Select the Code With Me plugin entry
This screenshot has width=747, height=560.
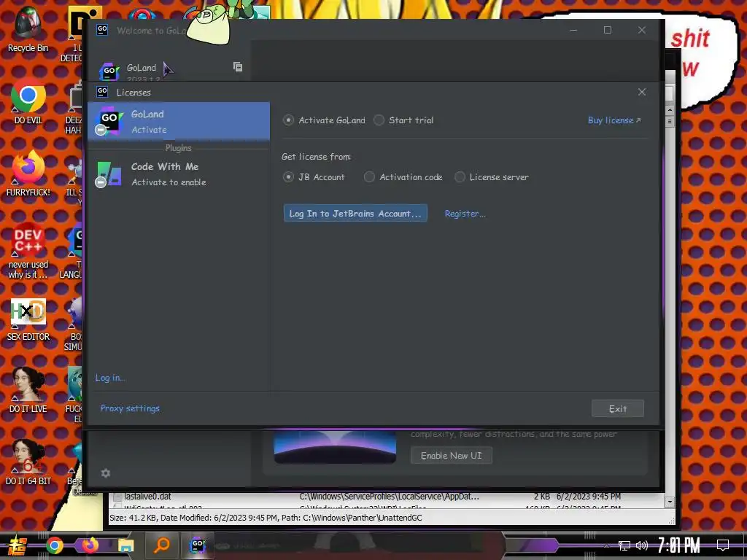click(179, 174)
